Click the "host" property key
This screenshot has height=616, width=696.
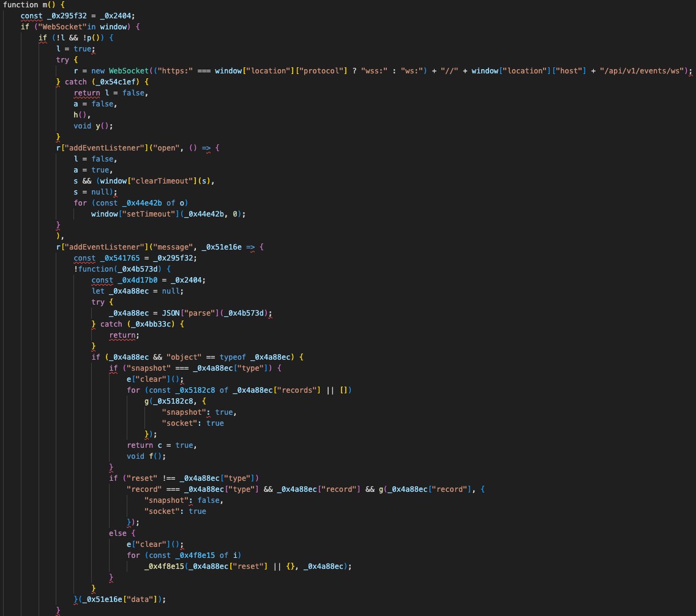[x=569, y=71]
